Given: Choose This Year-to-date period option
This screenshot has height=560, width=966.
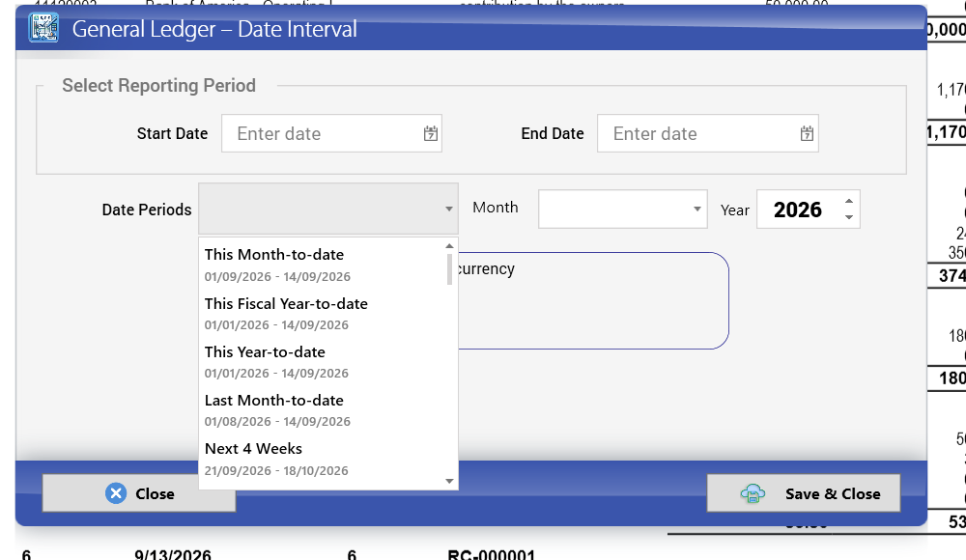Looking at the screenshot, I should [323, 362].
